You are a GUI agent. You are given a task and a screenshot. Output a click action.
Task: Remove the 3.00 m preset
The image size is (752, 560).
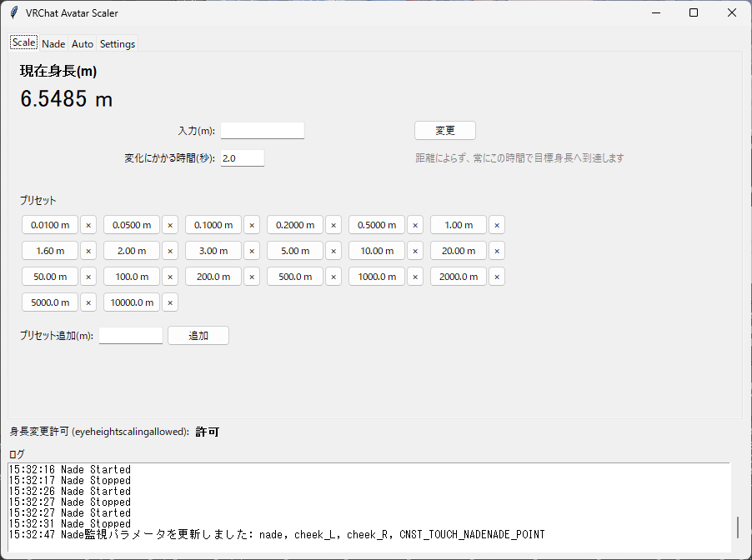pos(252,251)
